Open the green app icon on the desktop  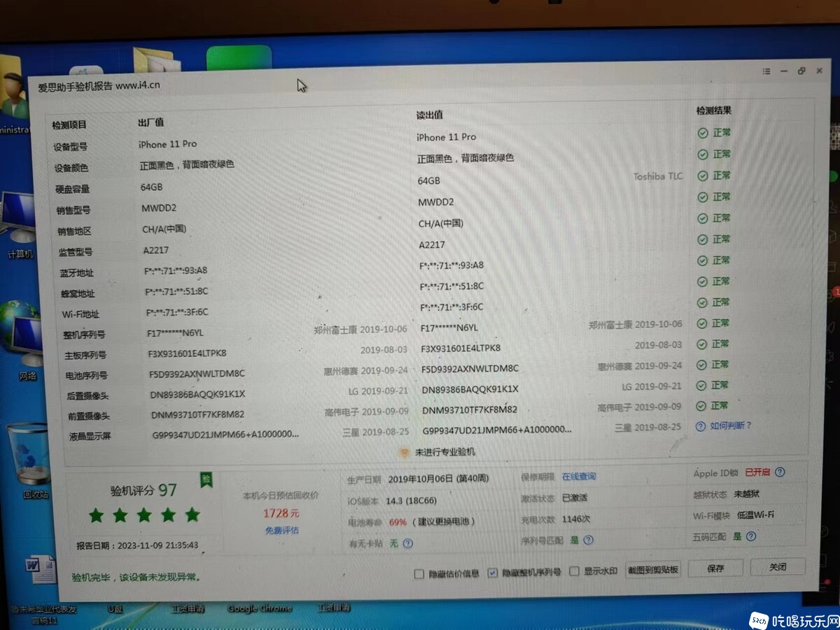coord(239,57)
